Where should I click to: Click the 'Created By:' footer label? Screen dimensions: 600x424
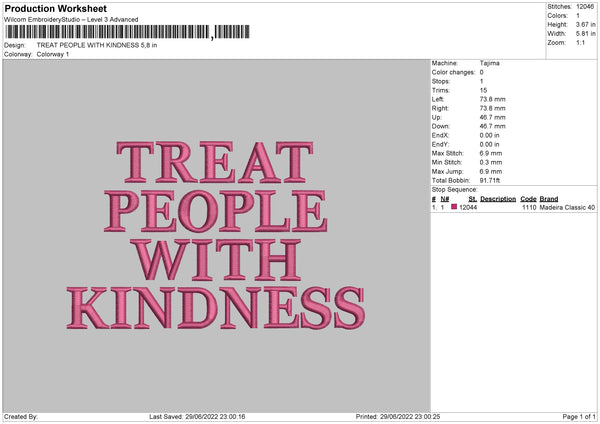(x=21, y=417)
